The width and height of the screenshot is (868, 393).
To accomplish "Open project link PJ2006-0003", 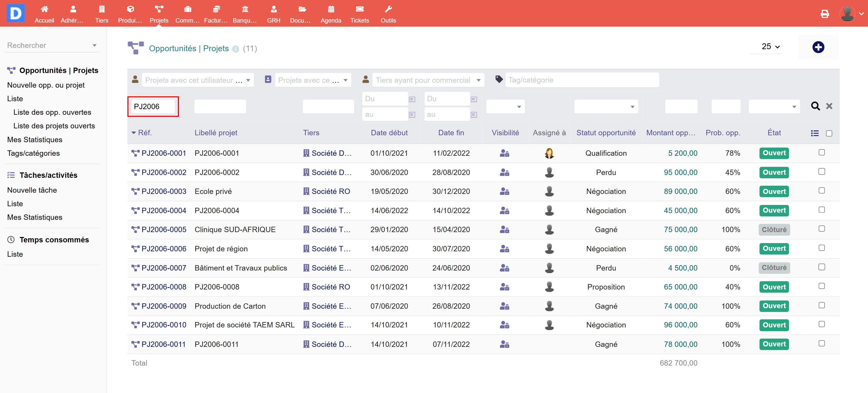I will 164,191.
